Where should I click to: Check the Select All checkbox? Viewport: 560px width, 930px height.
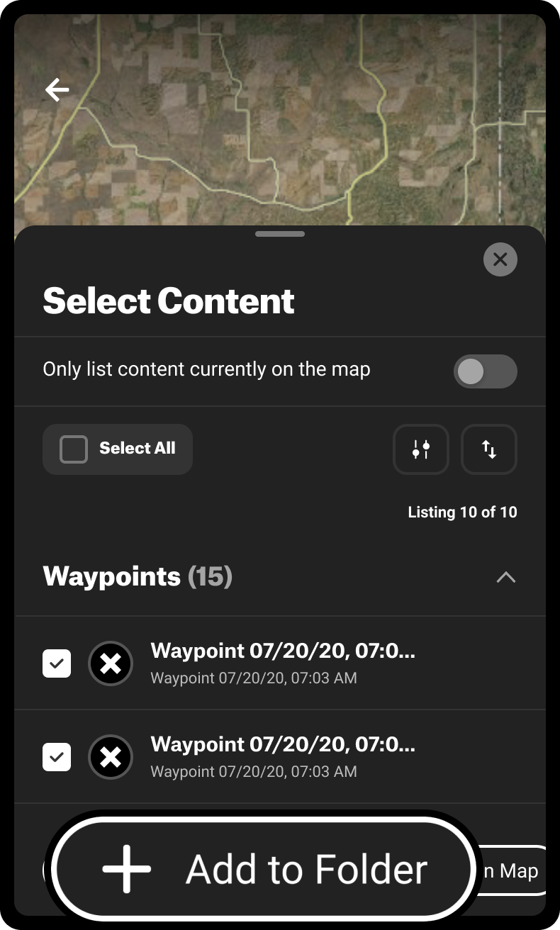tap(74, 449)
